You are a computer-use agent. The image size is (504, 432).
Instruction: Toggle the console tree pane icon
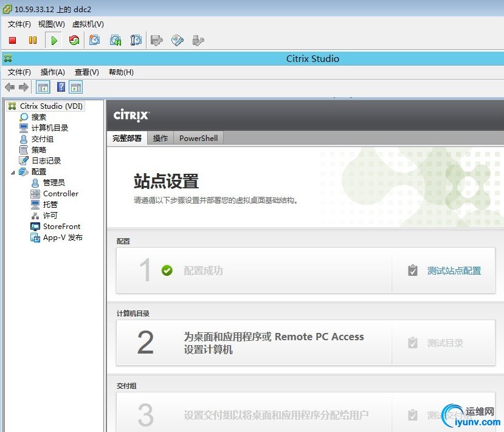click(x=43, y=87)
